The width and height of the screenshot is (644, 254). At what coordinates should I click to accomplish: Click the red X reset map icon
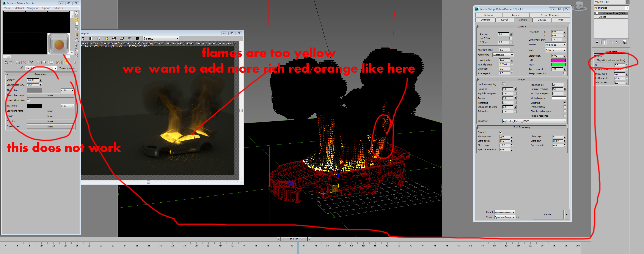25,62
